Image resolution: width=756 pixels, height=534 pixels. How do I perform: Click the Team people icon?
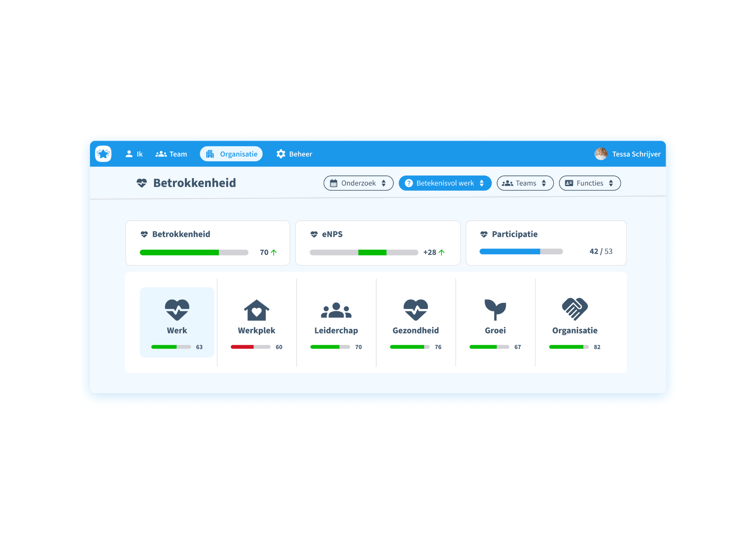coord(161,154)
